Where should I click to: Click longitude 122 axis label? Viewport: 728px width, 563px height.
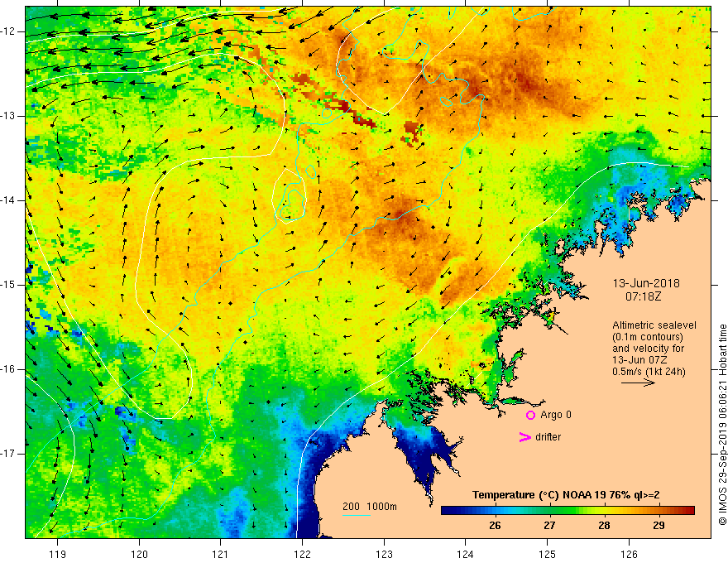click(302, 554)
